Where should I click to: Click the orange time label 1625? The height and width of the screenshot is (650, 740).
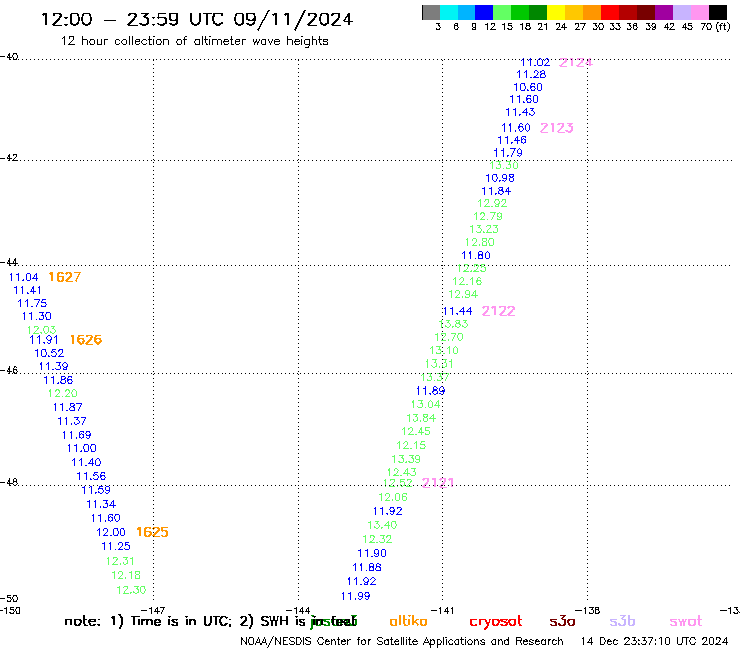152,532
